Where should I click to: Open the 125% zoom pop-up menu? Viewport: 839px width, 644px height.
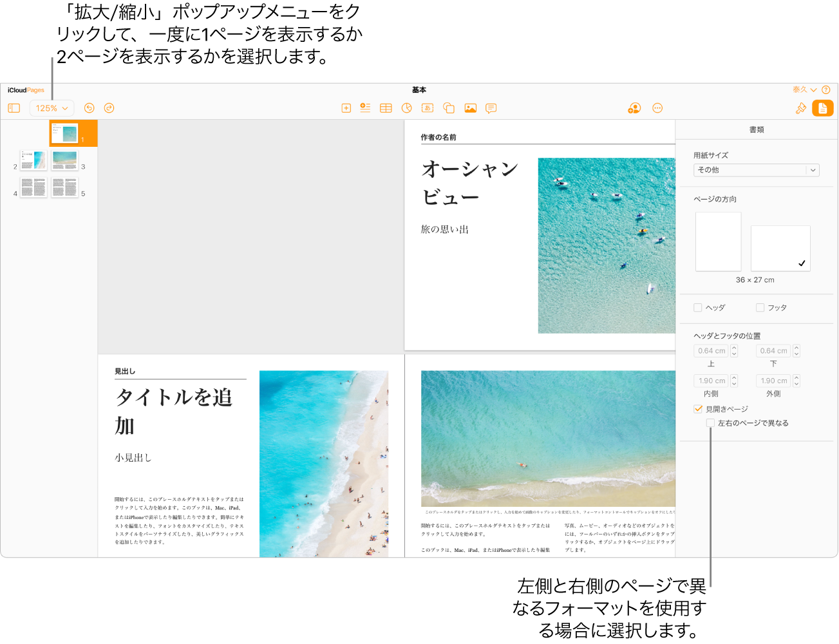click(x=52, y=108)
